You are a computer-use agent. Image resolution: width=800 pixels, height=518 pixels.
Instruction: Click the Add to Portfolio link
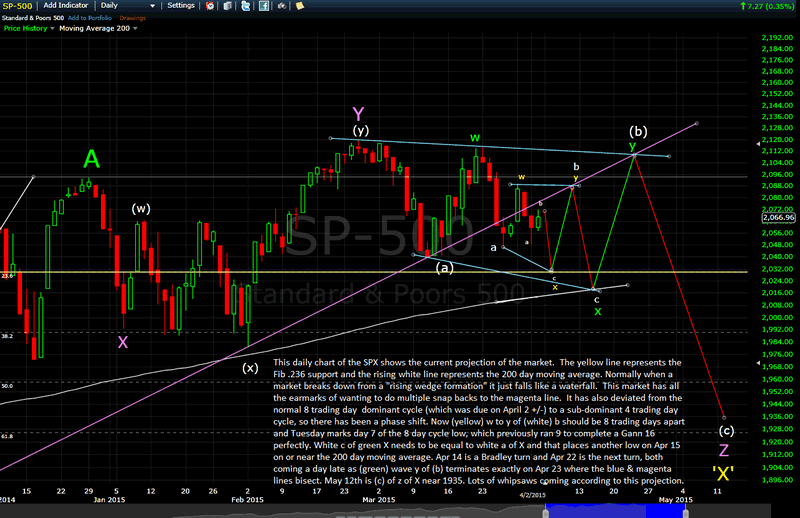pyautogui.click(x=90, y=18)
